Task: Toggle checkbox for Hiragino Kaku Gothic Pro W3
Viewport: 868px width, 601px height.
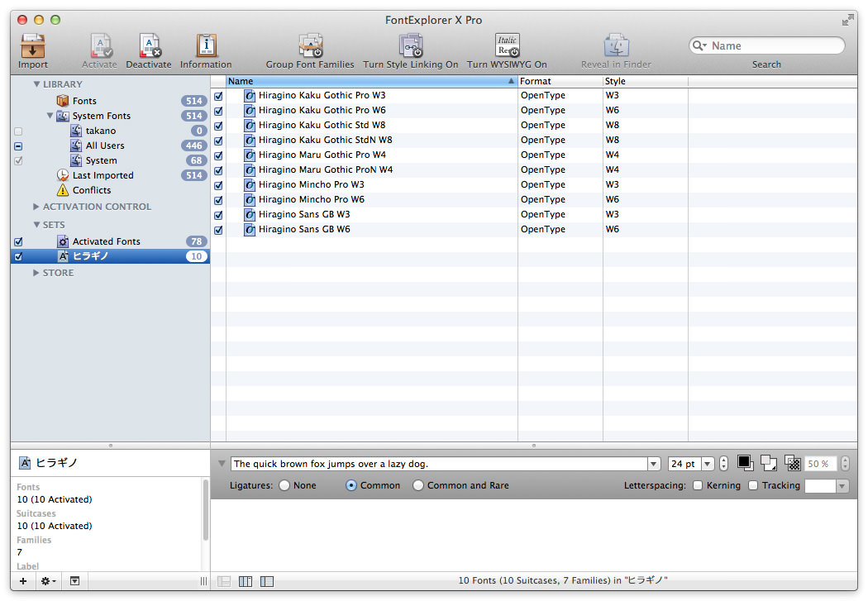Action: tap(219, 96)
